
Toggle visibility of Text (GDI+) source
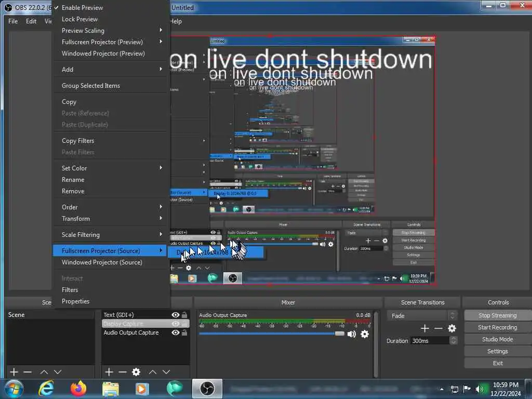176,315
